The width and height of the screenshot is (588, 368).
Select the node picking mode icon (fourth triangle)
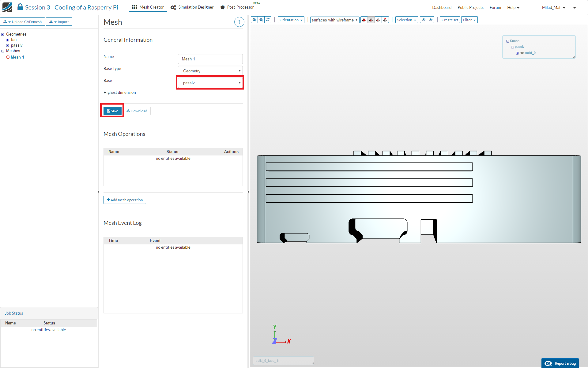(x=386, y=20)
